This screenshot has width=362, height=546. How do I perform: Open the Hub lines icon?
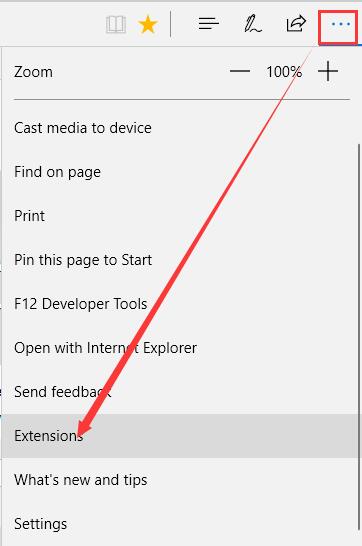(x=208, y=24)
